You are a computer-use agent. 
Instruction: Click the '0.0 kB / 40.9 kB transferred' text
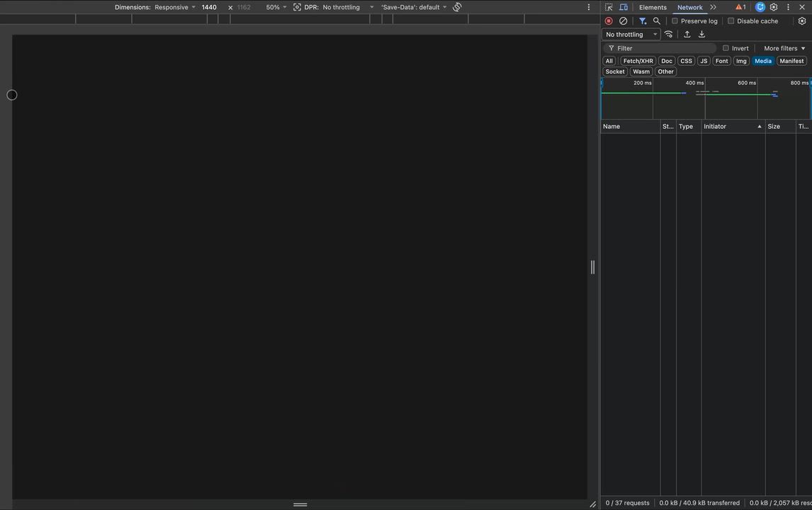[x=699, y=503]
